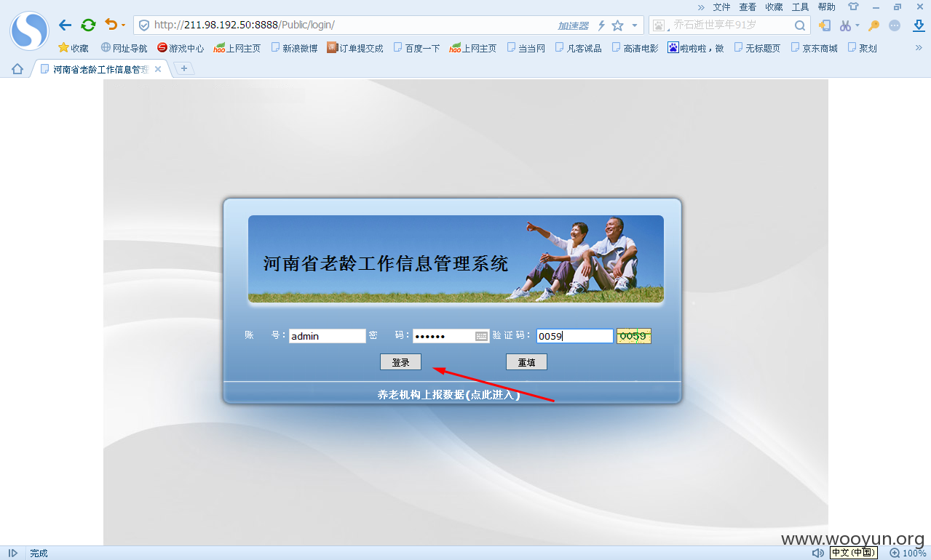Open the 聚划 bookmark

tap(862, 48)
